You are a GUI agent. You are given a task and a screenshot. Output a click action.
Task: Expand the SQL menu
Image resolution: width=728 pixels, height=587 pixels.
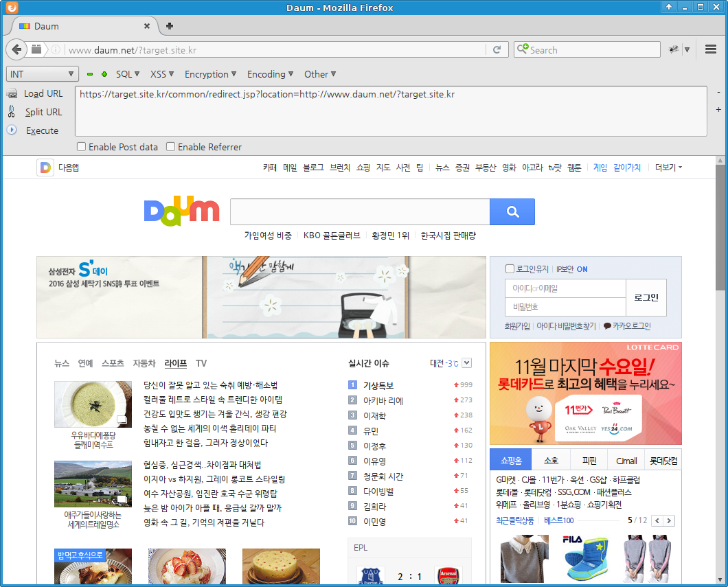[x=128, y=74]
